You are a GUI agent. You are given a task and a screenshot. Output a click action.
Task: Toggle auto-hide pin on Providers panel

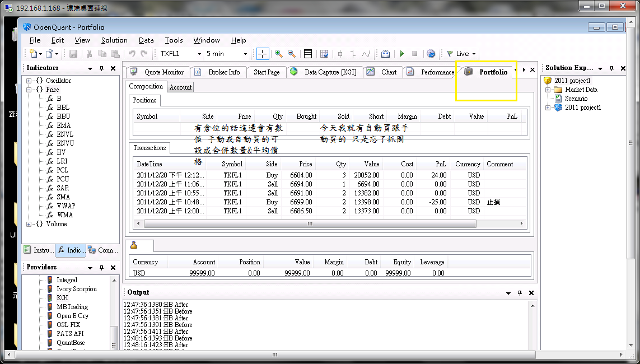coord(102,268)
